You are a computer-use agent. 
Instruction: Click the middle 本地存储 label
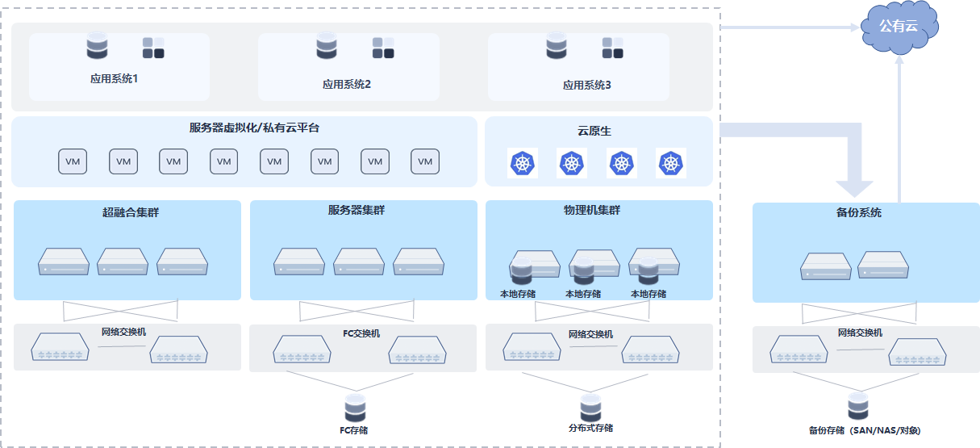pyautogui.click(x=583, y=294)
